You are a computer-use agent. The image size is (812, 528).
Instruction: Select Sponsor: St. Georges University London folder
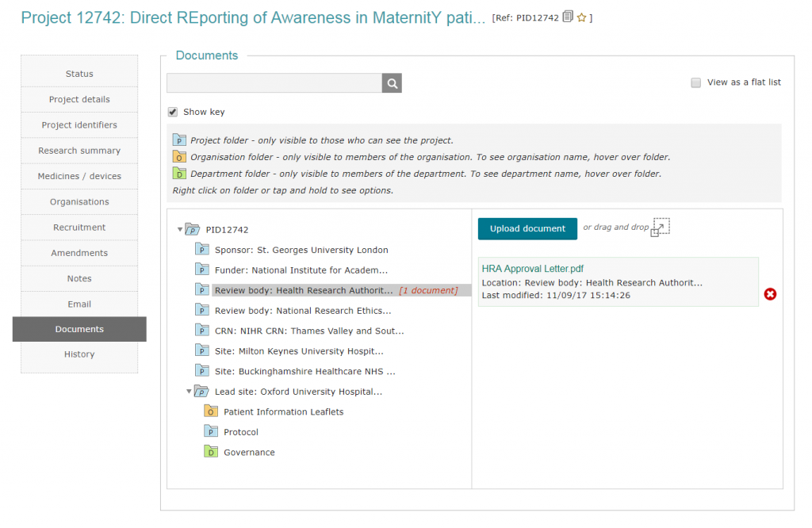301,250
